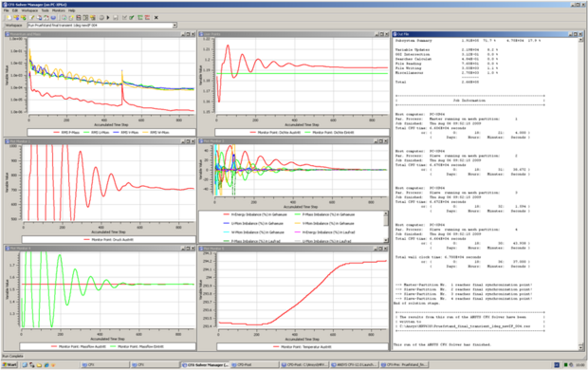Select Monitor Point: Massflow Eintritt legend entry

[x=137, y=346]
